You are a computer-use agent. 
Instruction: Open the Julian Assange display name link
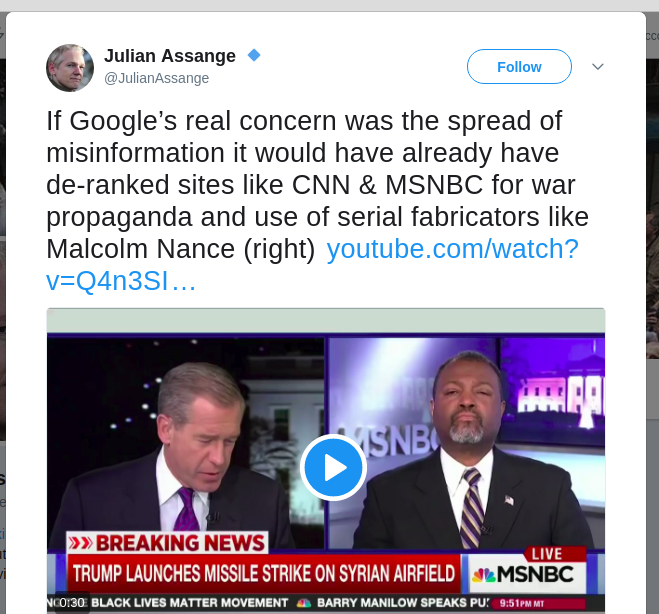point(170,56)
